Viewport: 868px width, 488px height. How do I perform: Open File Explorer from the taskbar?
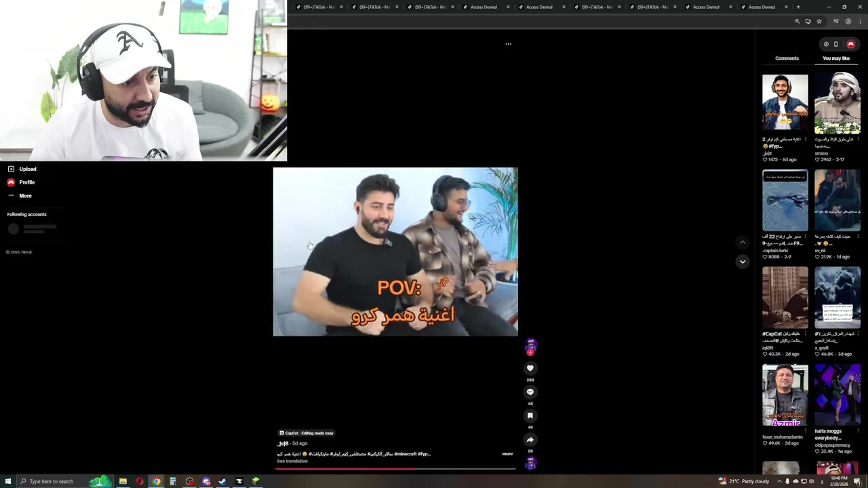tap(123, 481)
